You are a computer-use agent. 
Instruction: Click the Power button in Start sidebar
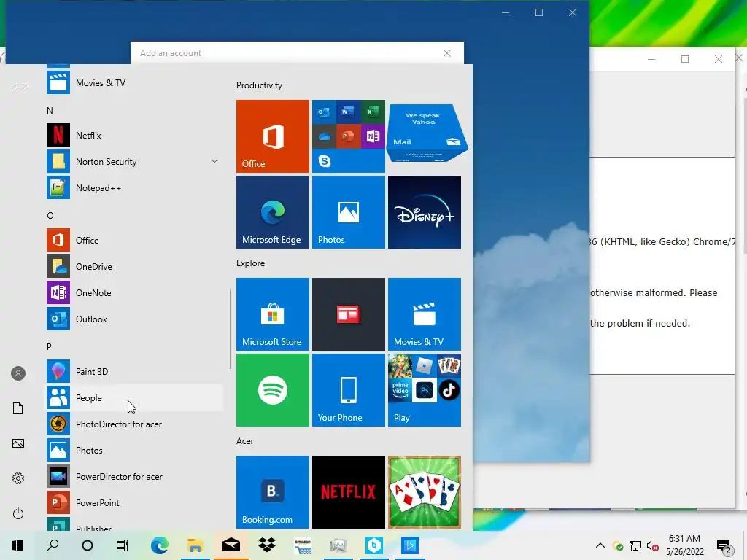point(18,513)
